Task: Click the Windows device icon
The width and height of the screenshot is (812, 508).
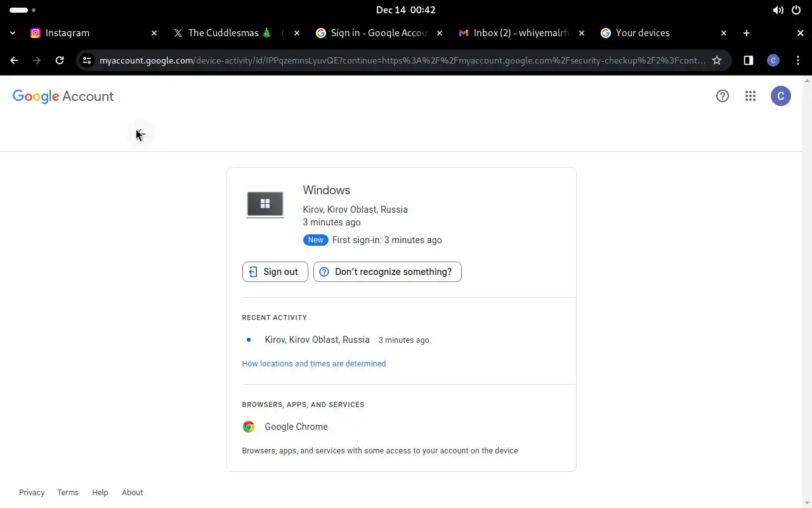Action: click(265, 204)
